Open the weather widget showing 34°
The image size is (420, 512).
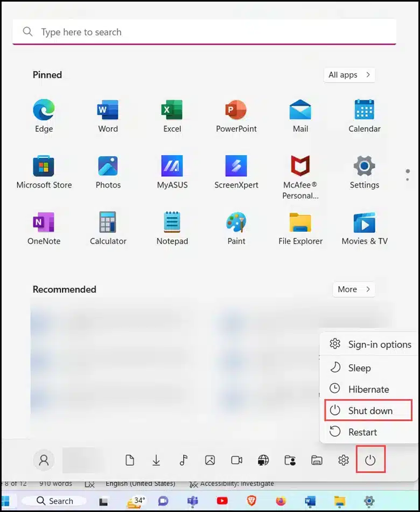pos(135,501)
